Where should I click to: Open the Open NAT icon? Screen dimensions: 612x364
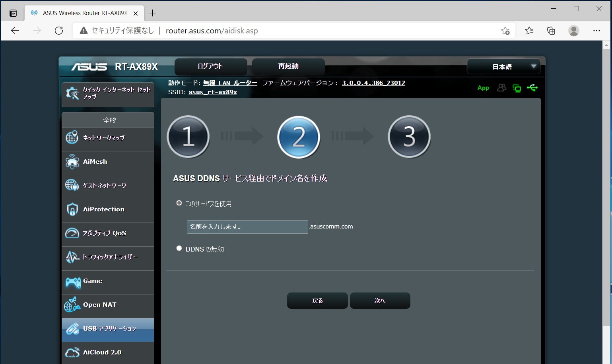click(72, 305)
